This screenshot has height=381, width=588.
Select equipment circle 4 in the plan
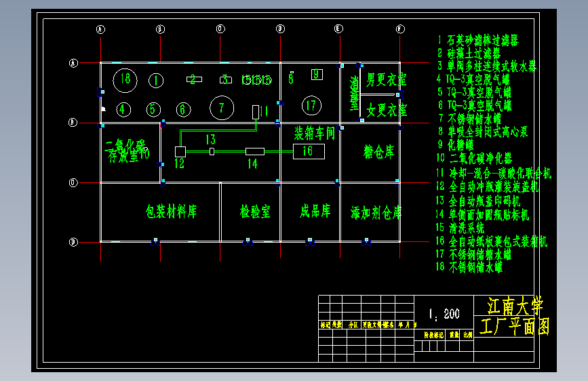click(x=123, y=110)
